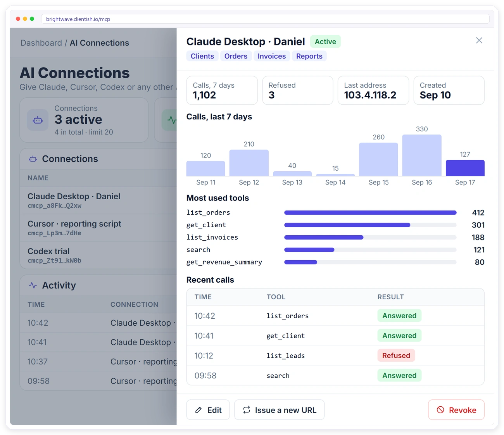Click the TOOL column header
This screenshot has width=504, height=435.
point(276,297)
